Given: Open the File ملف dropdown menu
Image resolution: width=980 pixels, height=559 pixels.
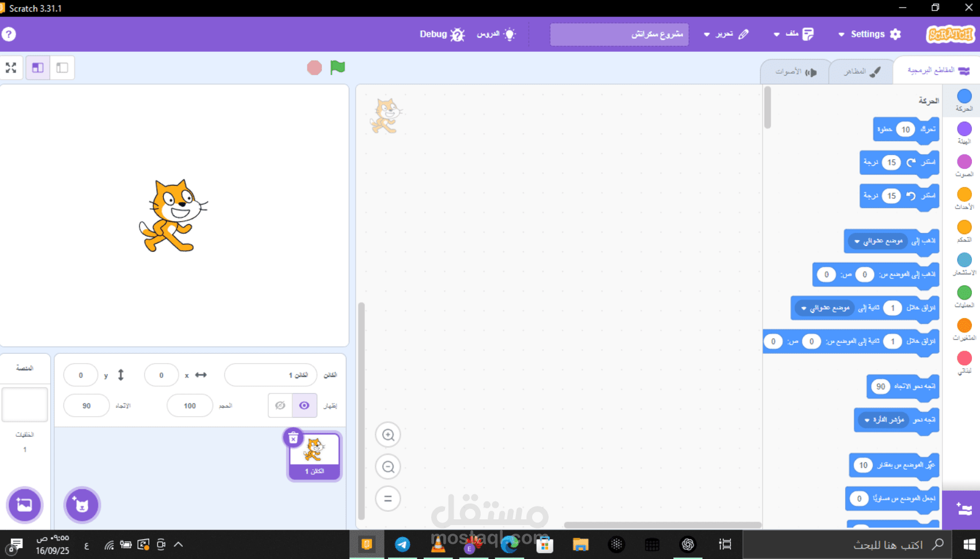Looking at the screenshot, I should [793, 35].
